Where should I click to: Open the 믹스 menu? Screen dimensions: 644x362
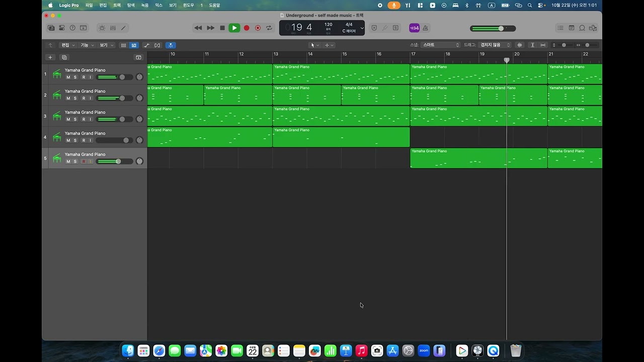tap(159, 5)
